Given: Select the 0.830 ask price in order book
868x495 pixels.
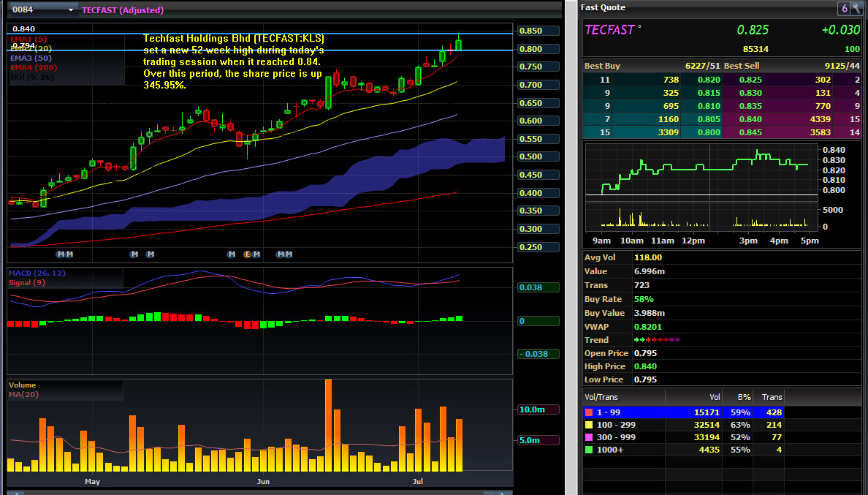Looking at the screenshot, I should click(x=750, y=93).
